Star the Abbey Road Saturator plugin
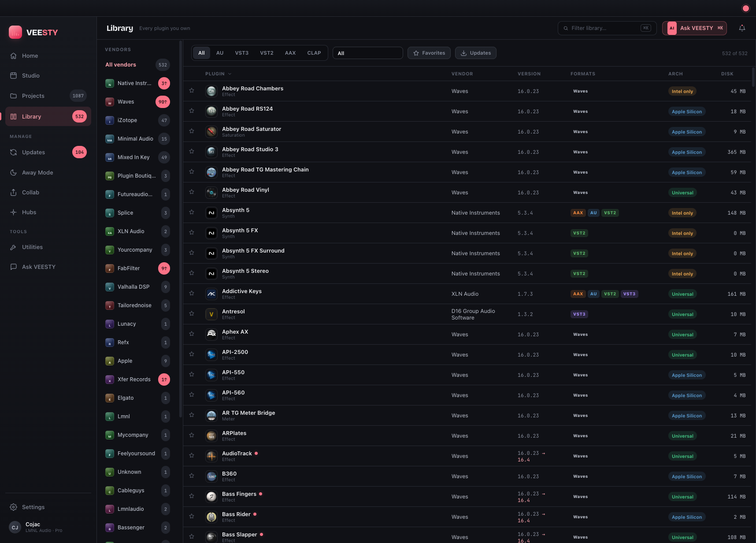The height and width of the screenshot is (543, 756). (192, 131)
